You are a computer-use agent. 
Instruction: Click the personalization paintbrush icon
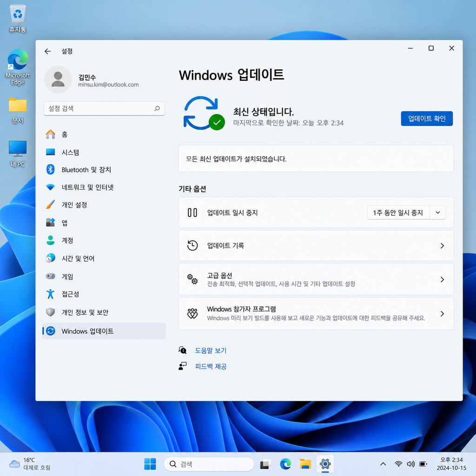pos(50,205)
